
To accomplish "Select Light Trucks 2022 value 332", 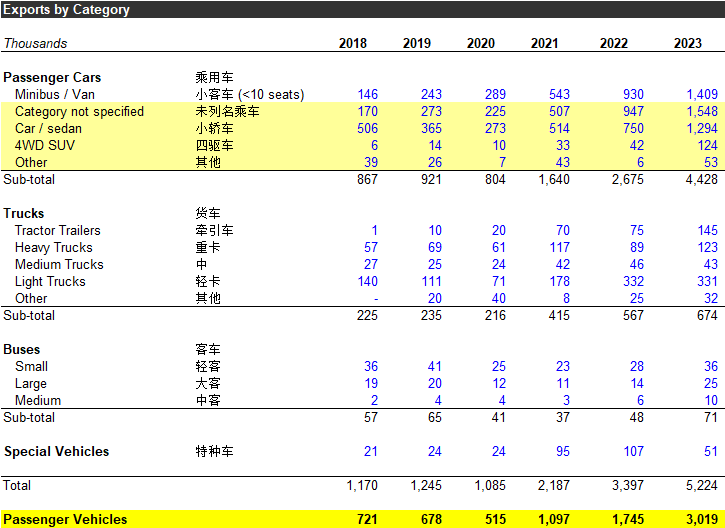I will tap(633, 282).
